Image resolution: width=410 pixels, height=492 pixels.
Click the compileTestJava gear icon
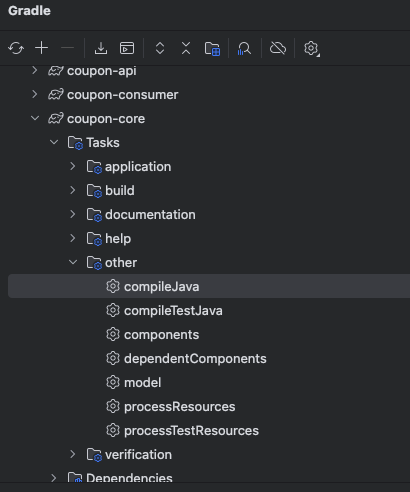(x=113, y=310)
